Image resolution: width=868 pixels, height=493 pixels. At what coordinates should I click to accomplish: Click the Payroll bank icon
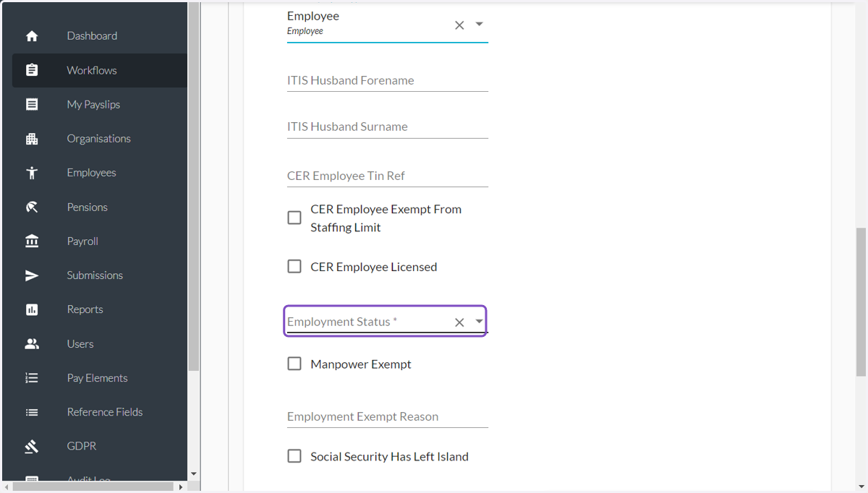point(32,241)
